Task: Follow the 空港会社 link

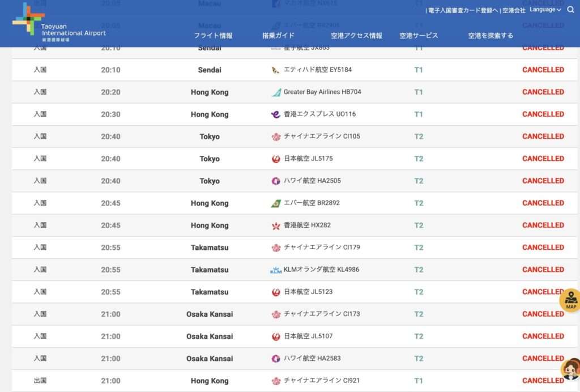Action: pos(514,10)
